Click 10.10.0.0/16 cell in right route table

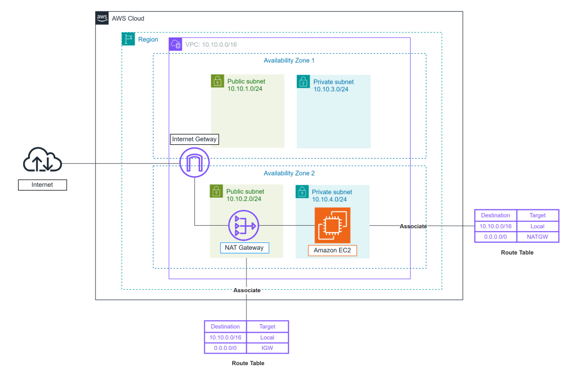(x=495, y=226)
